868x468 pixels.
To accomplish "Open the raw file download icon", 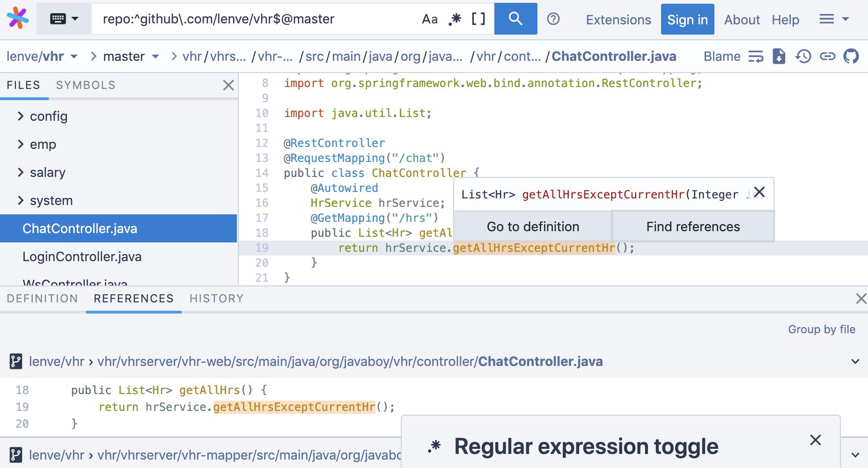I will [x=779, y=57].
